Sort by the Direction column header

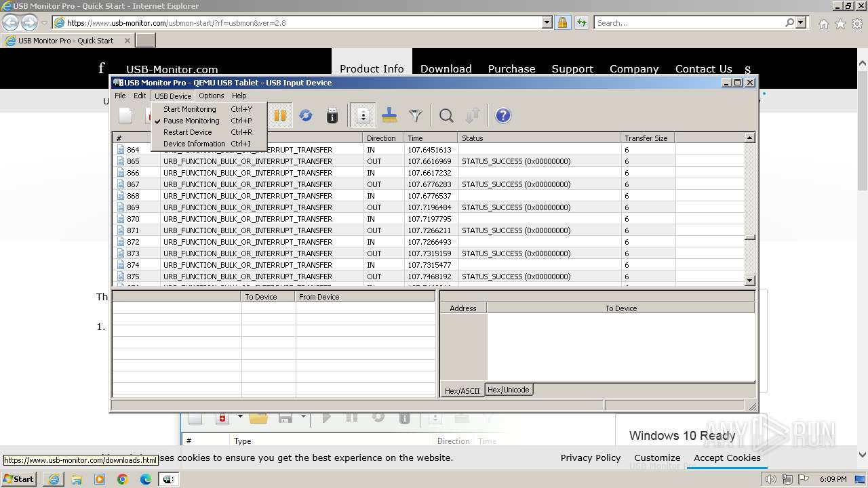[x=383, y=138]
